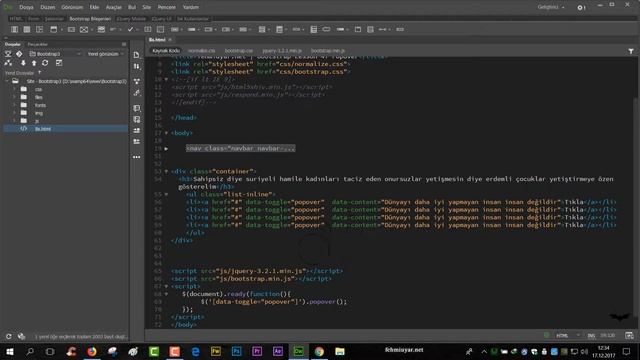640x360 pixels.
Task: Open After Effects from the taskbar
Action: pyautogui.click(x=278, y=351)
